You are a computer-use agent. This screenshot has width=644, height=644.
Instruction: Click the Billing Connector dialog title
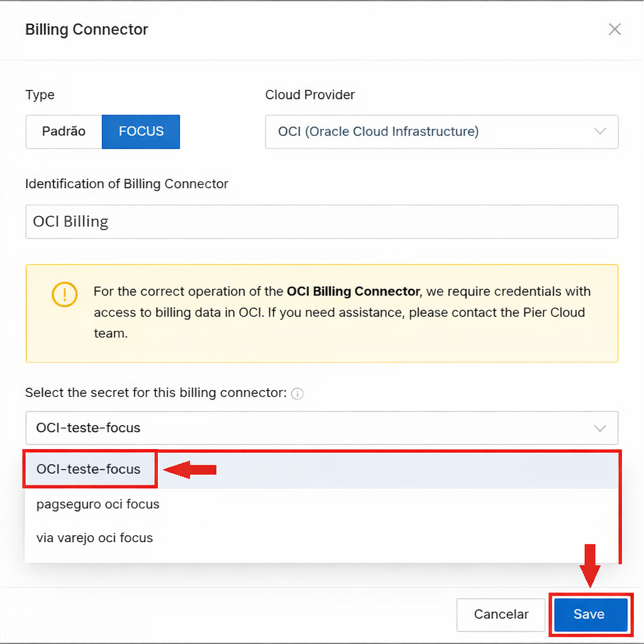(87, 30)
